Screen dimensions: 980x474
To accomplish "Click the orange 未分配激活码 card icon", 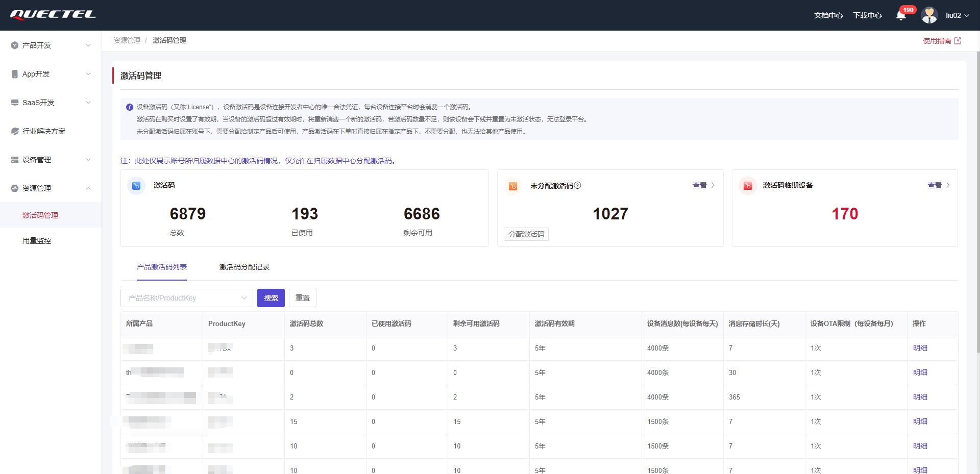I will (x=513, y=186).
